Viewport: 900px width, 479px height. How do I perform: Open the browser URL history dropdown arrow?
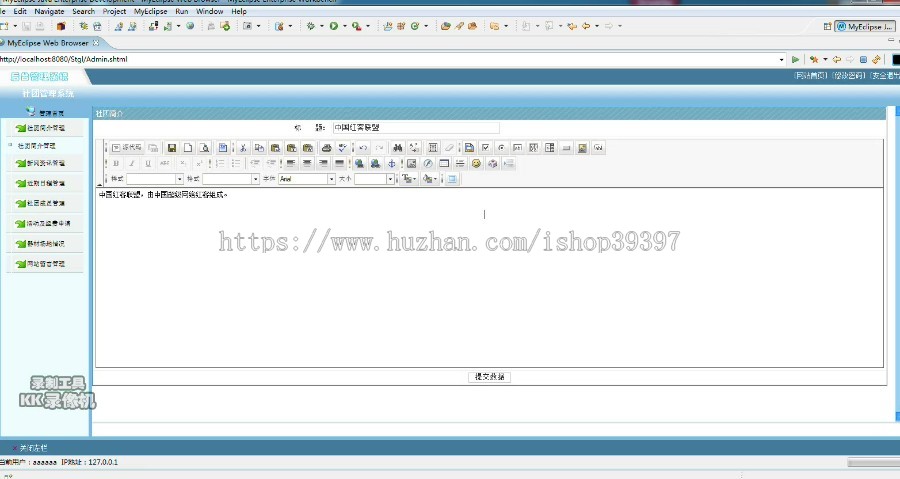[781, 59]
